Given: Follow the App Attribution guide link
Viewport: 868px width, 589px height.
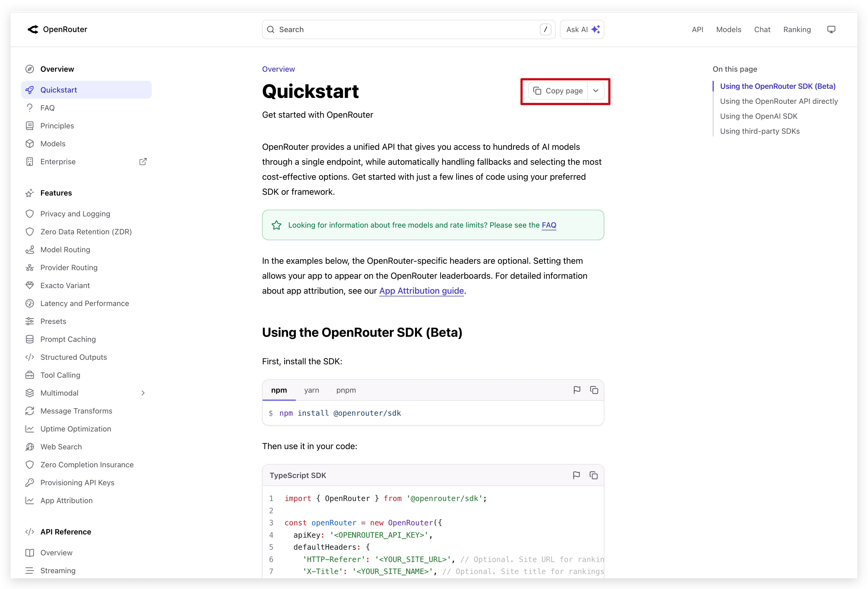Looking at the screenshot, I should [421, 291].
